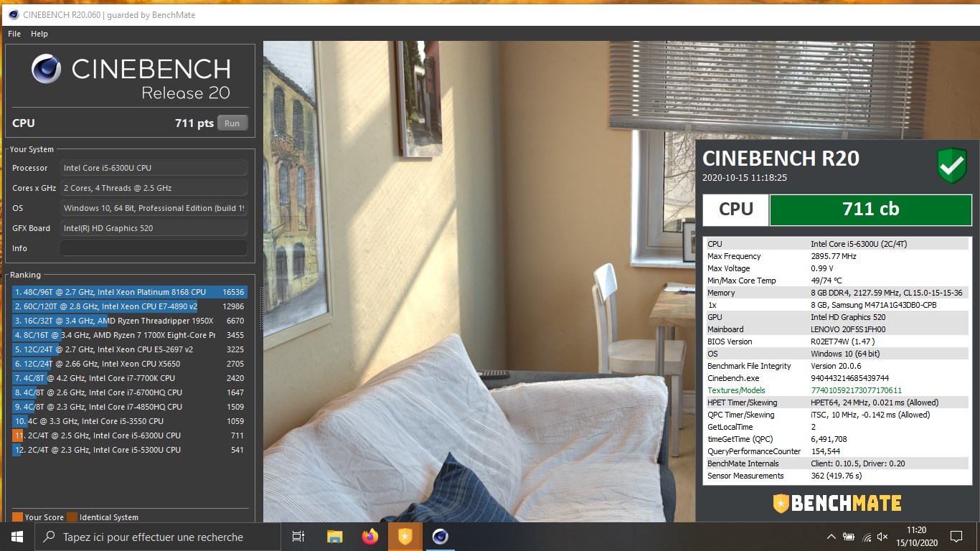Select ranking entry Ryzen 7 1700X
The image size is (980, 551).
coord(129,335)
